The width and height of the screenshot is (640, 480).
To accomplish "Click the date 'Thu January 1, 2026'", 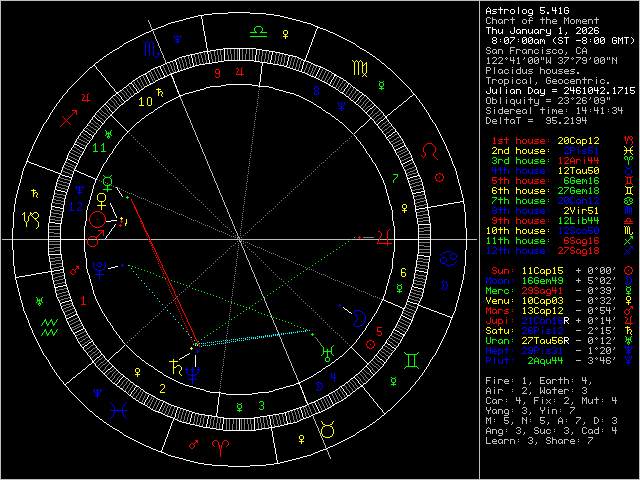I will (542, 31).
